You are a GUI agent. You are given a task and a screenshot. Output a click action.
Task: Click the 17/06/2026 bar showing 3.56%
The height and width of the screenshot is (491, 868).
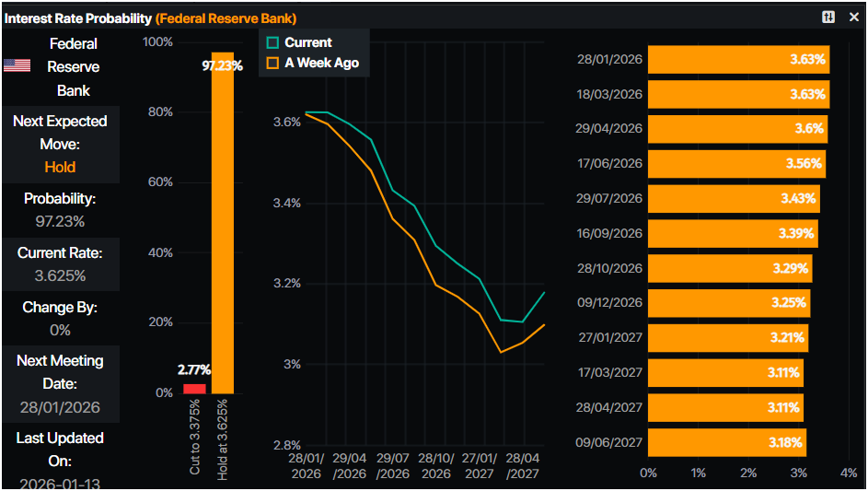pyautogui.click(x=736, y=164)
